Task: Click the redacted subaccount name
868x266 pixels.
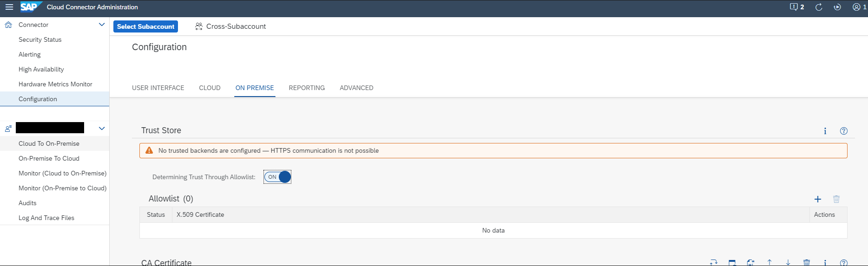Action: 50,128
